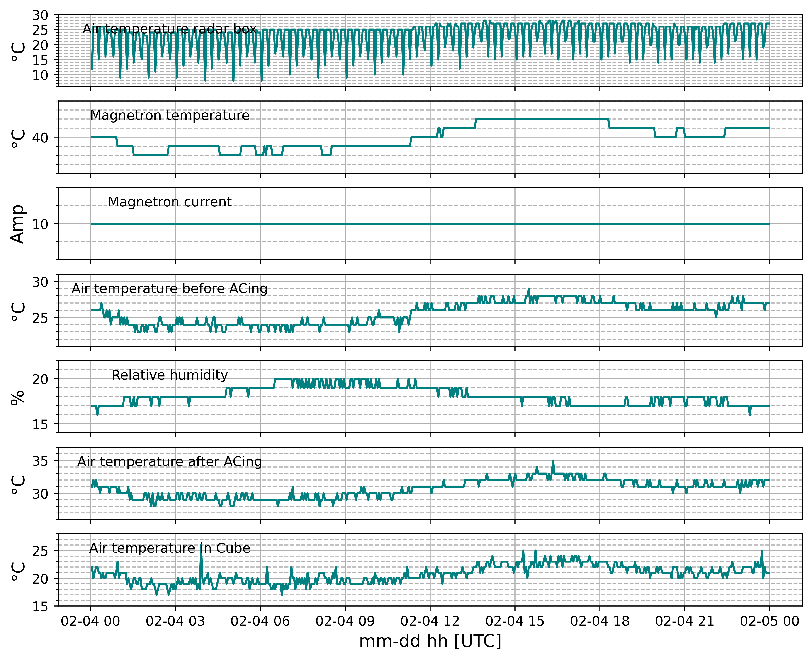Click the 'Relative humidity' plot title
The width and height of the screenshot is (812, 660).
pos(170,375)
